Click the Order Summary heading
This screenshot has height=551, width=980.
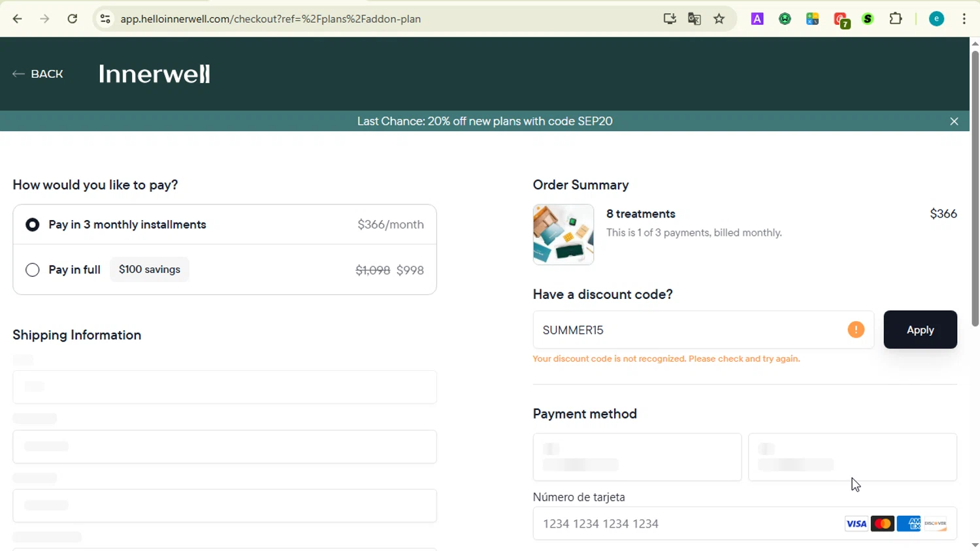pos(581,185)
